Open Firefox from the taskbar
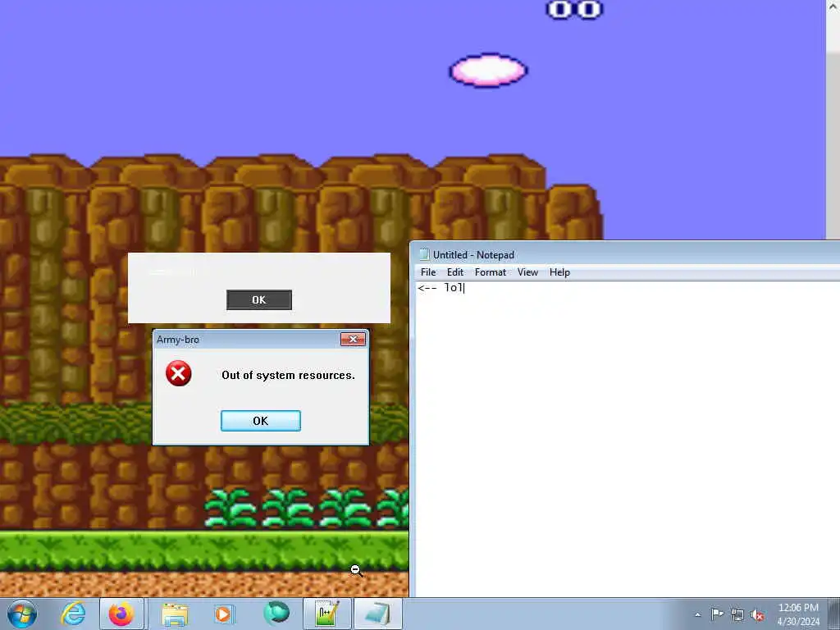Image resolution: width=840 pixels, height=630 pixels. point(121,614)
